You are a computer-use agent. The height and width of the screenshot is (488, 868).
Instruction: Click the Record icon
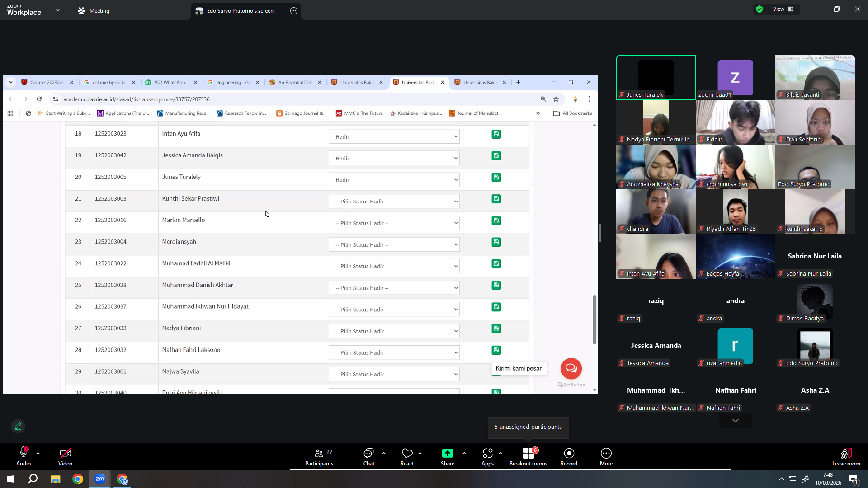[569, 453]
